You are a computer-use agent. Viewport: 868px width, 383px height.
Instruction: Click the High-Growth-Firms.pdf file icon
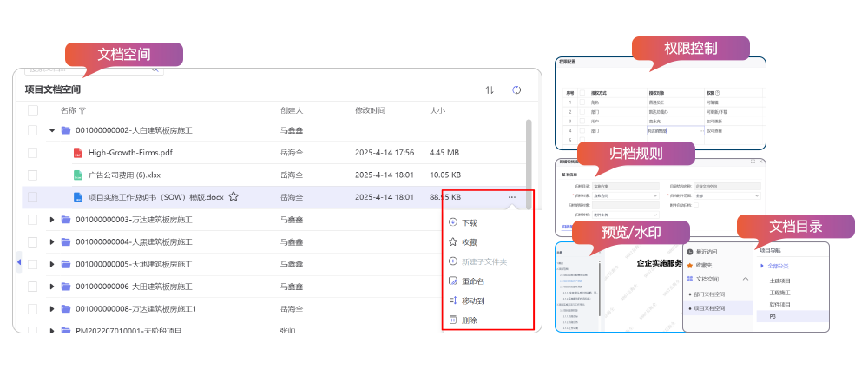pyautogui.click(x=77, y=153)
